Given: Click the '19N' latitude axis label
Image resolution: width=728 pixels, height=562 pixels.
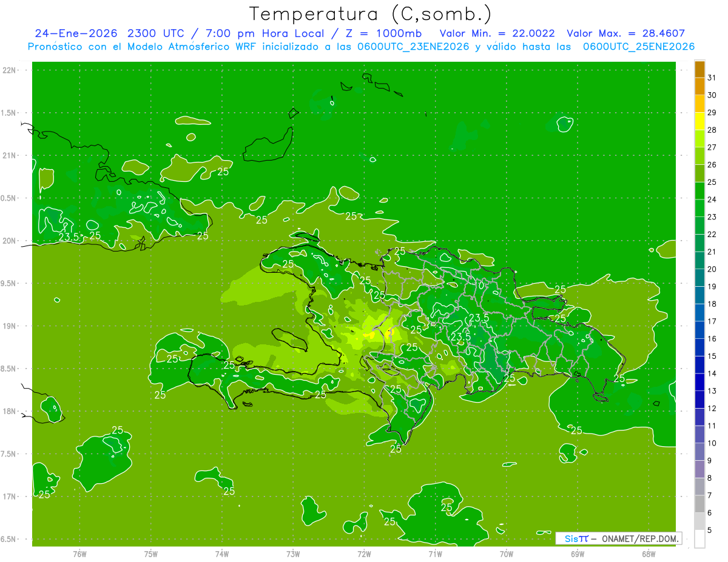Looking at the screenshot, I should click(x=10, y=326).
